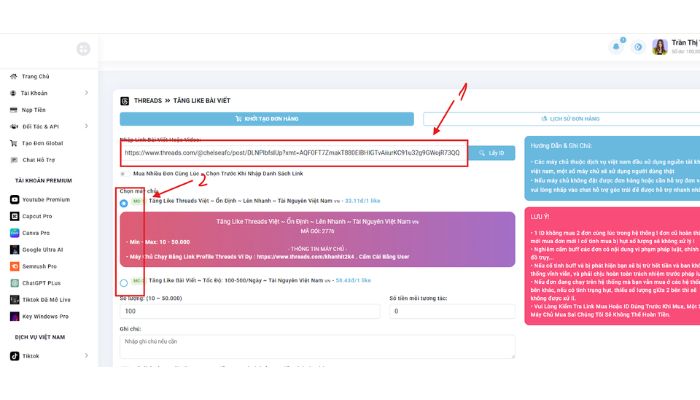Open the Trang Chủ home icon
Viewport: 700px width, 400px height.
[x=13, y=76]
